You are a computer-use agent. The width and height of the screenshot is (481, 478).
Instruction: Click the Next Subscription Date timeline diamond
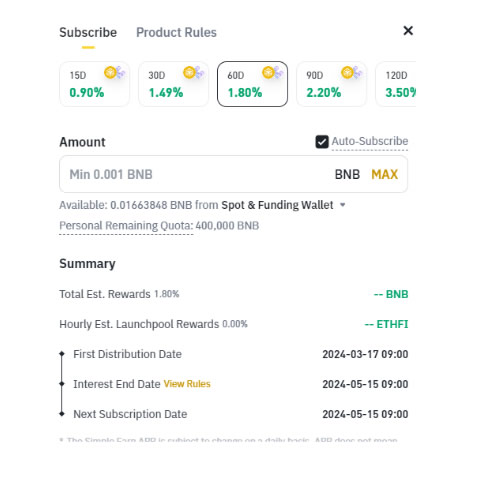pyautogui.click(x=62, y=414)
